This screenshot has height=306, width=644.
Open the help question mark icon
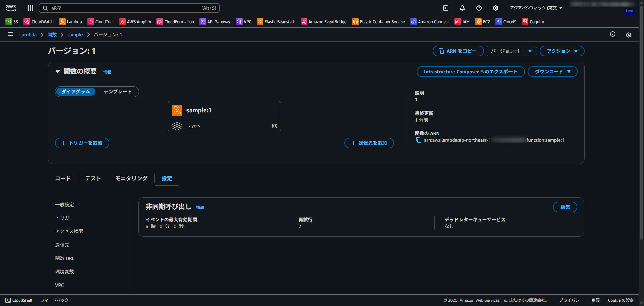coord(479,8)
